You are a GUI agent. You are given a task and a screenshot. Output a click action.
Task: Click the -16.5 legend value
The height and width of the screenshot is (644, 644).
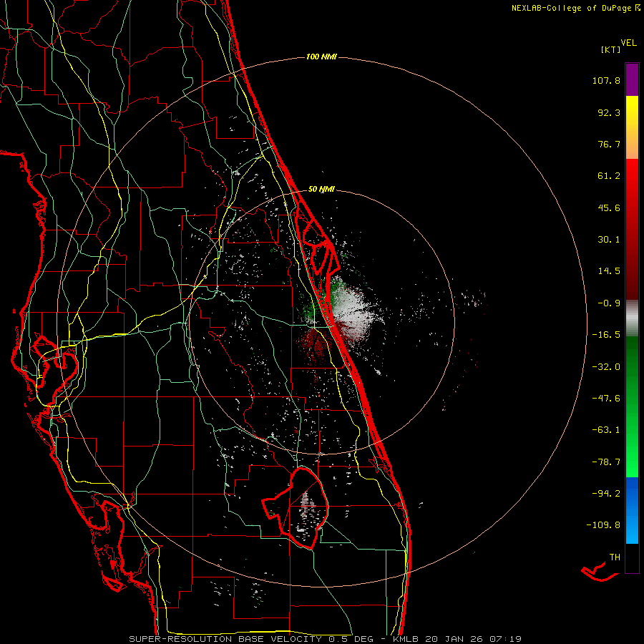(x=606, y=335)
